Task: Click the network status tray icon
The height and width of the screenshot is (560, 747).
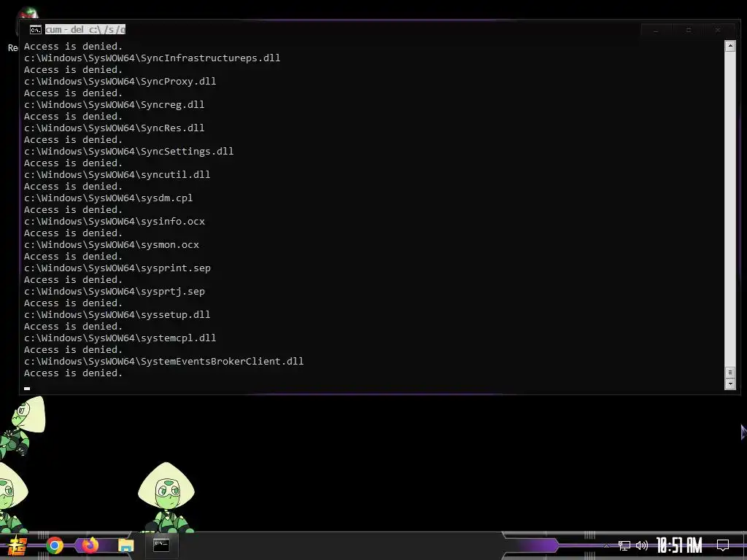Action: click(x=624, y=545)
